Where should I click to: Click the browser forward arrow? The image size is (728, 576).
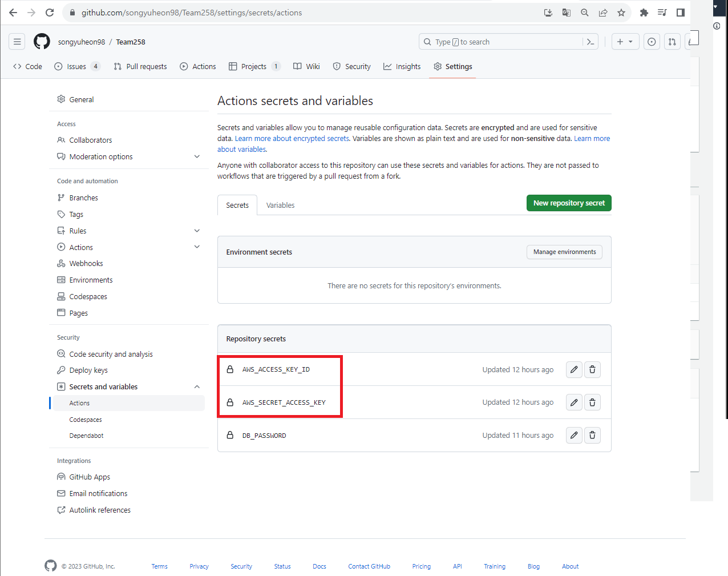click(31, 13)
